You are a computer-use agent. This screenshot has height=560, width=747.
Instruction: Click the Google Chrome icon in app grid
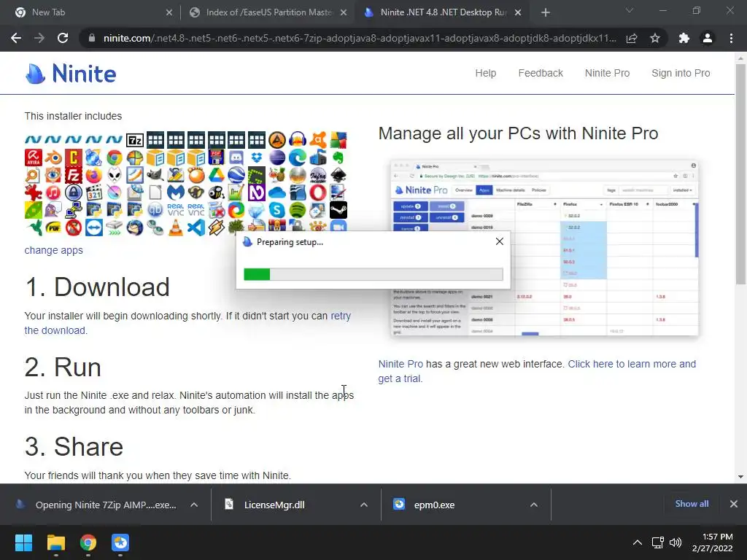tap(115, 157)
